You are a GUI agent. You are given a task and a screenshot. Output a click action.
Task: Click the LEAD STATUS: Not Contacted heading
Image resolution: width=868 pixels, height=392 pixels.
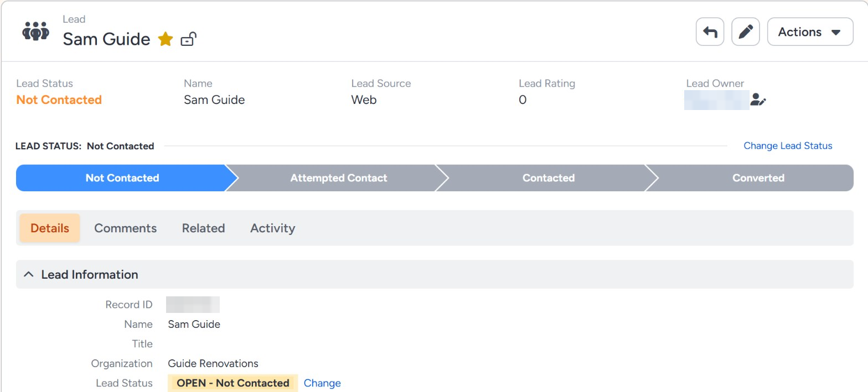(85, 146)
